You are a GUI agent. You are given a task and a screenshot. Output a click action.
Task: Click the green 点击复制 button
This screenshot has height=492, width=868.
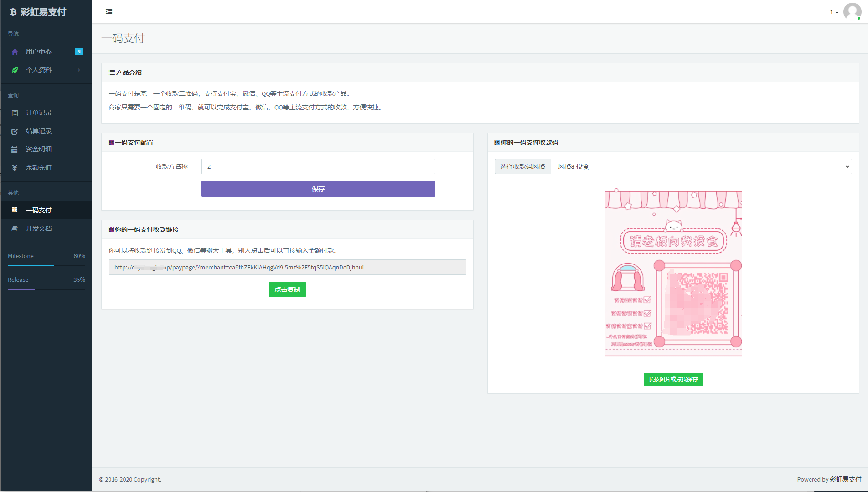click(x=287, y=290)
